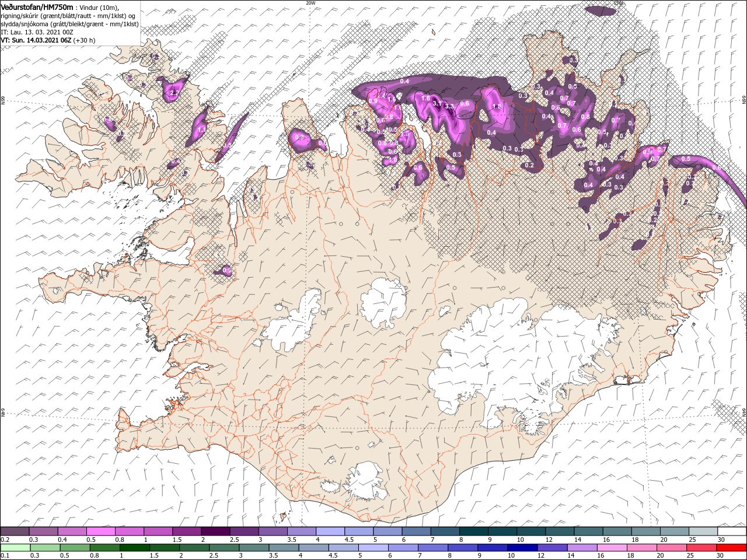Click the bold title 'Veðurstofan/HM750m'
Image resolution: width=747 pixels, height=560 pixels.
point(37,6)
